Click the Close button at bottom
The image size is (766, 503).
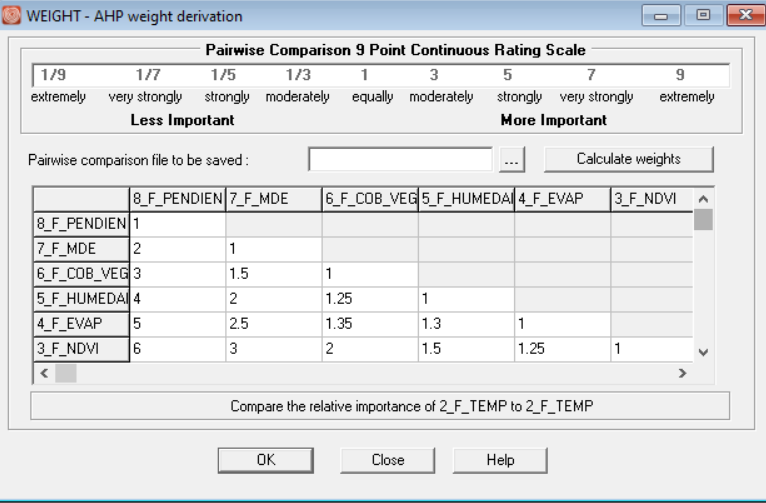point(387,460)
